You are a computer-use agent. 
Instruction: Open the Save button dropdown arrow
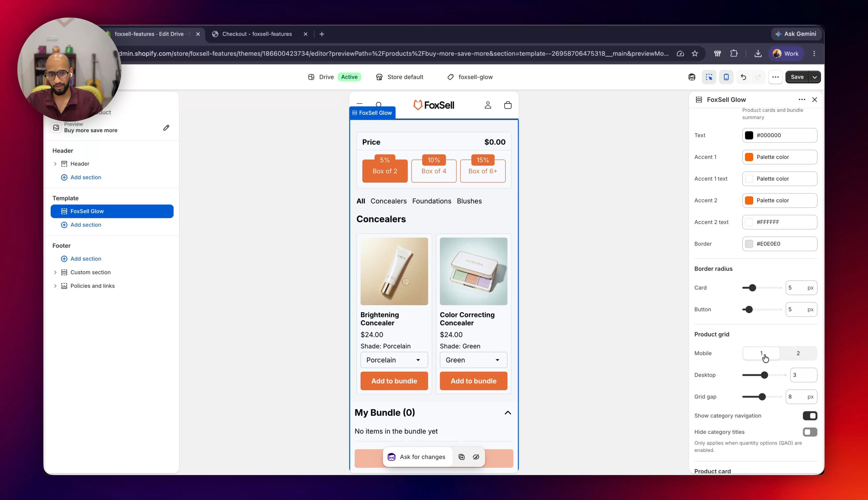pyautogui.click(x=815, y=77)
